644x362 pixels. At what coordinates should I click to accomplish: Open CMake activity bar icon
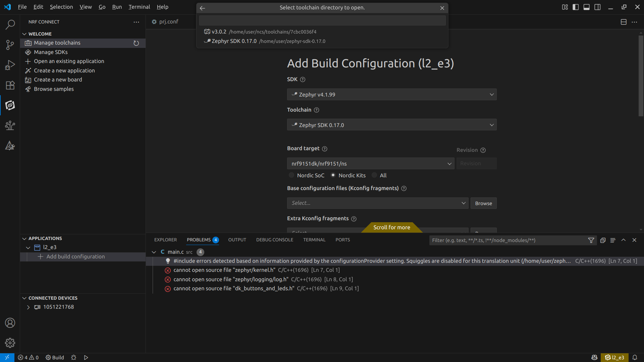coord(10,145)
